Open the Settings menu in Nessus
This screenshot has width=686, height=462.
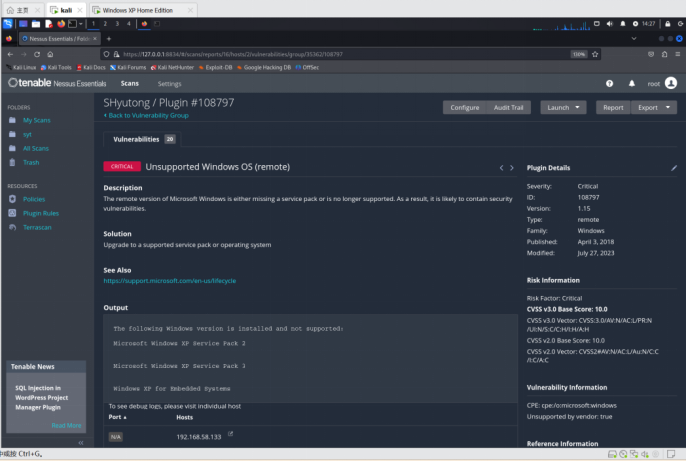point(169,84)
